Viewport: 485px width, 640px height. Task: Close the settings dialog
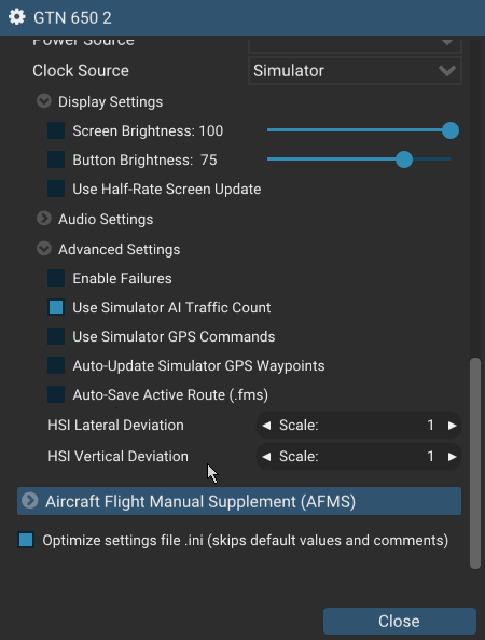click(399, 621)
